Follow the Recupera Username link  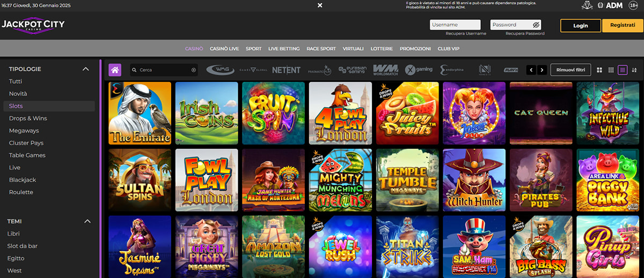pos(466,33)
